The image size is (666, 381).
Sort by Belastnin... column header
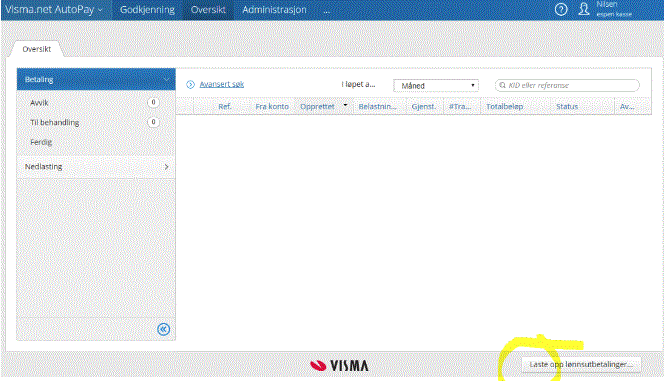(377, 106)
